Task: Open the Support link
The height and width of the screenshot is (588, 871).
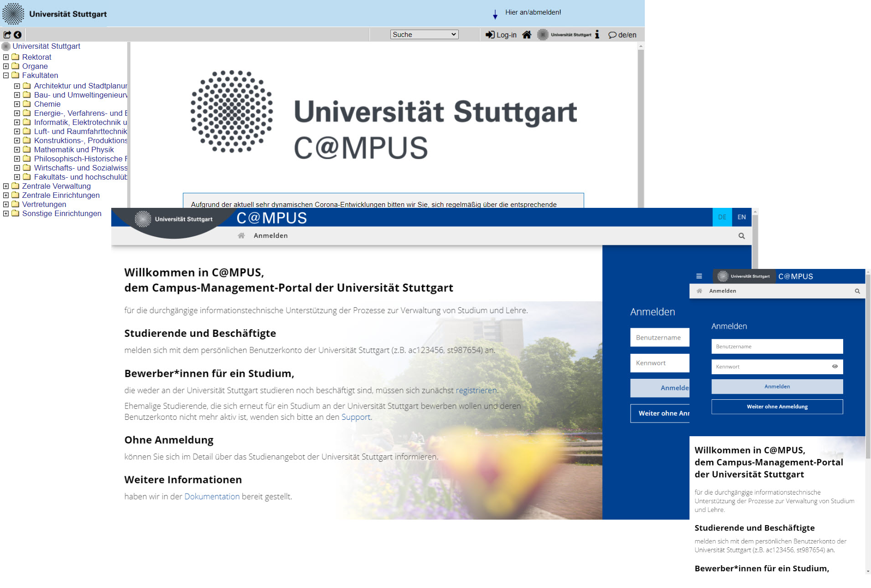Action: click(x=356, y=417)
